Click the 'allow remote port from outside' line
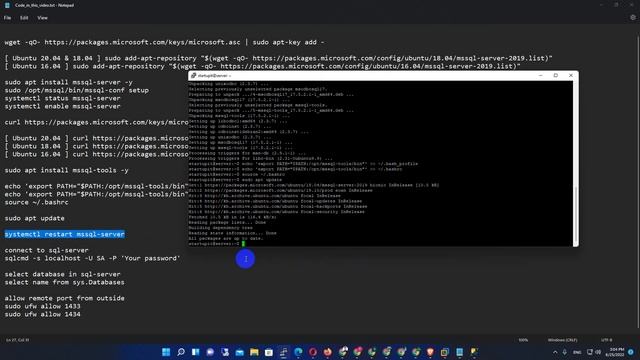Screen dimensions: 640x360 (64, 298)
